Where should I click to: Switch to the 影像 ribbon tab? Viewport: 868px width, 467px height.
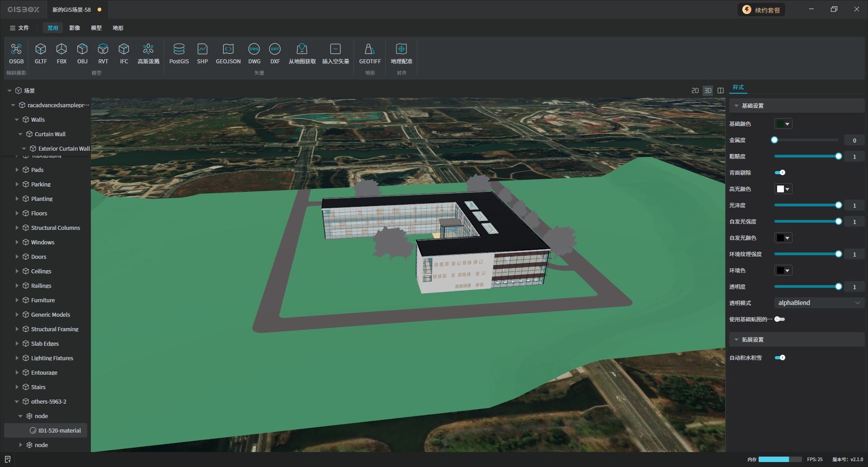pyautogui.click(x=75, y=28)
